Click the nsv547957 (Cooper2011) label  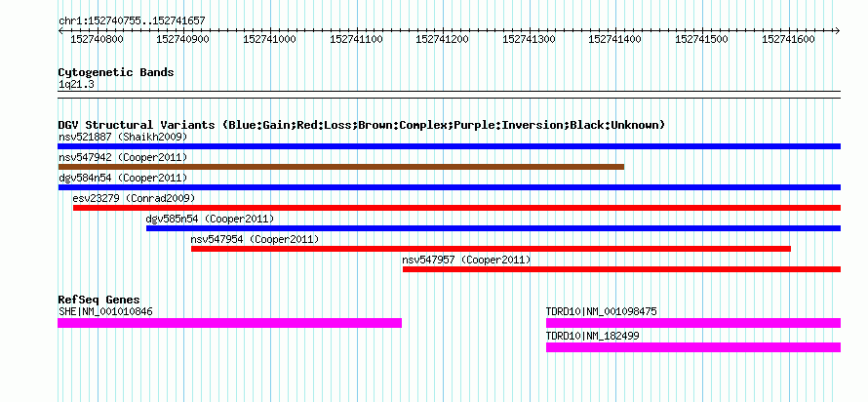(x=466, y=260)
